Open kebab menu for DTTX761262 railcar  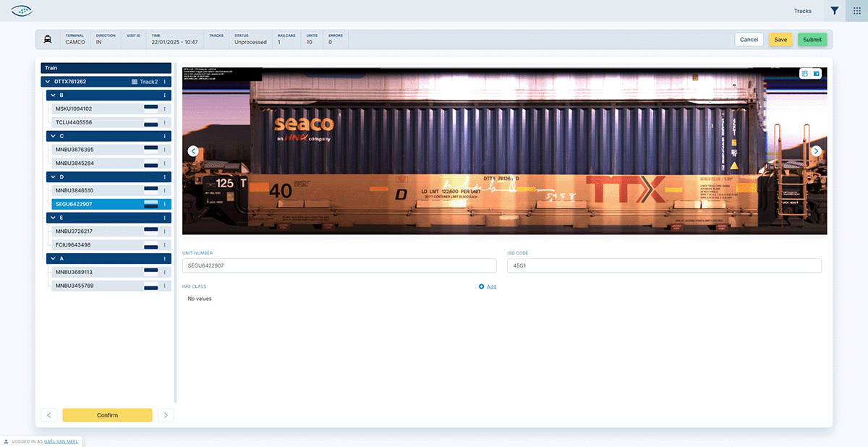(165, 82)
